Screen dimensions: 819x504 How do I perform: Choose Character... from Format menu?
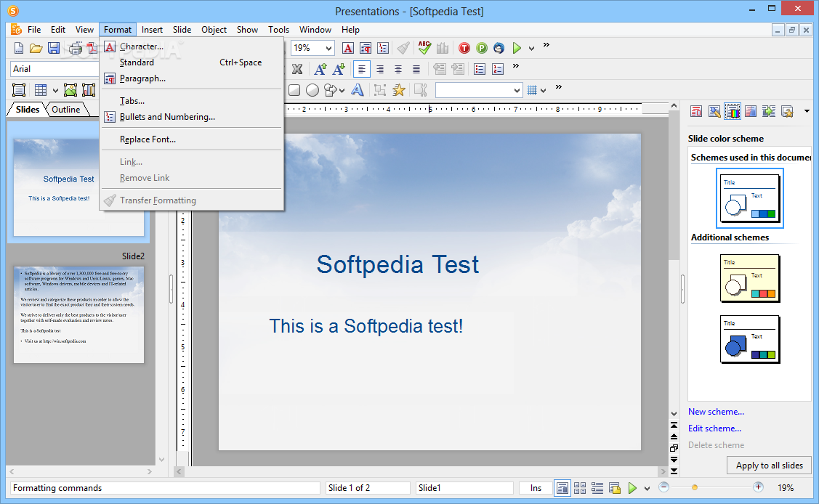[192, 46]
